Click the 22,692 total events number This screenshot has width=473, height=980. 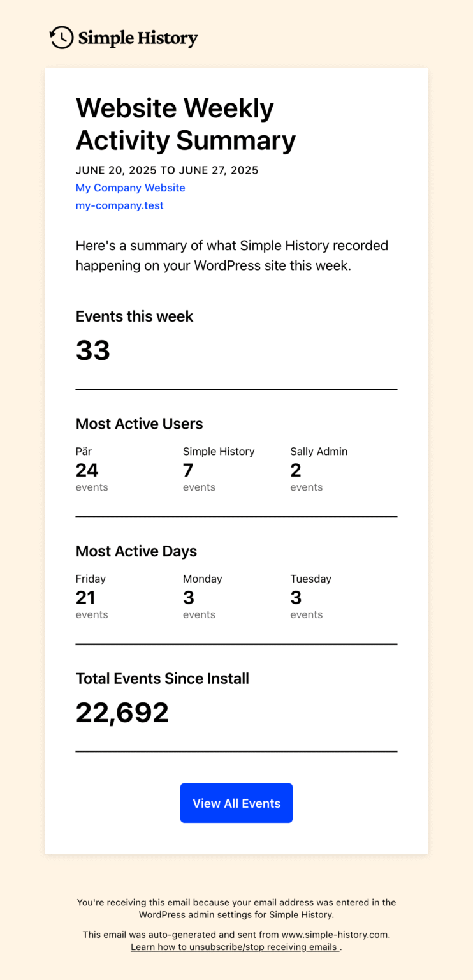tap(122, 713)
